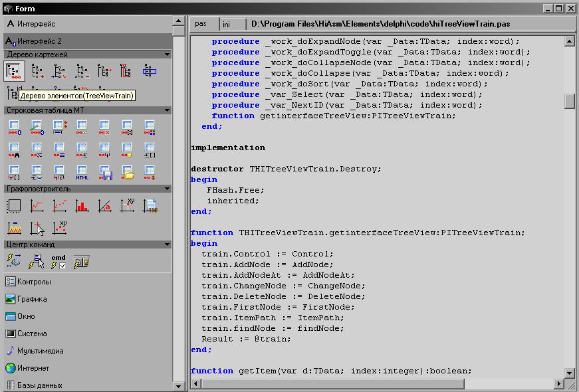Select the cmd checkbox command icon

(59, 261)
